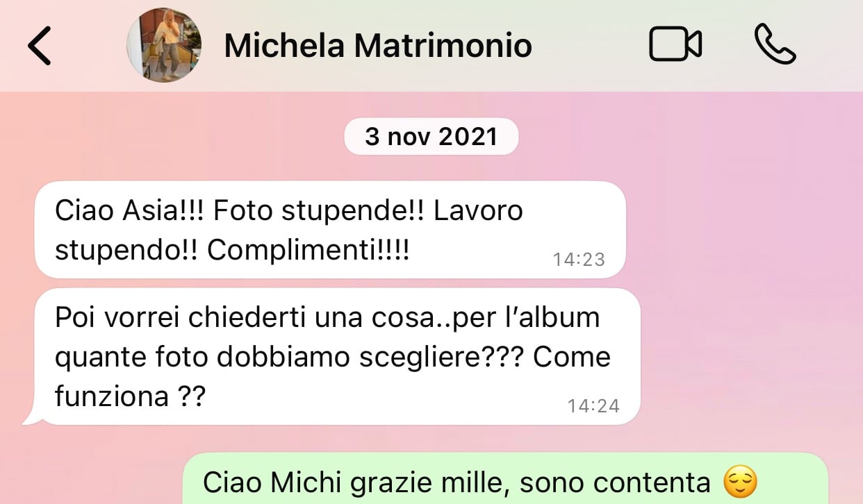Select the green 'Ciao Michi grazie mille' reply
The image size is (863, 504).
click(x=505, y=479)
